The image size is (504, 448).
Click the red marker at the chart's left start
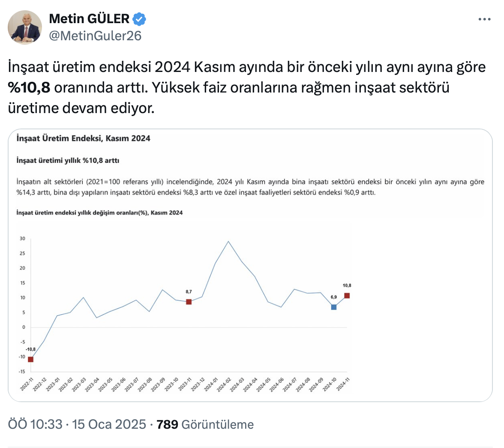(x=30, y=359)
